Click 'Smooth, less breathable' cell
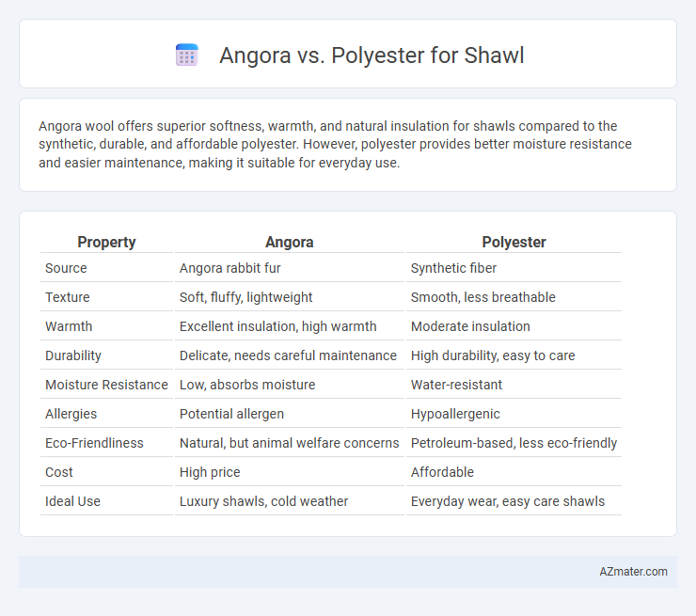 482,297
